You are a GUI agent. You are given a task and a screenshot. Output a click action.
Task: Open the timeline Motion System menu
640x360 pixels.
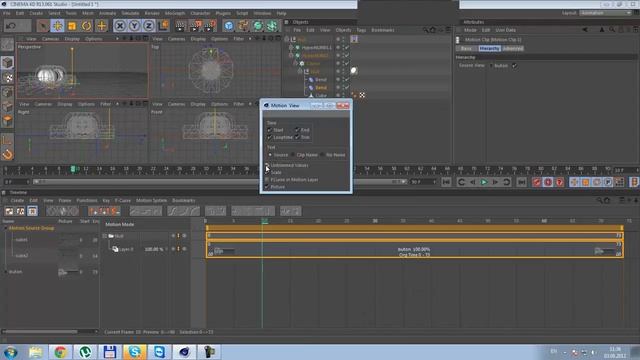(151, 200)
